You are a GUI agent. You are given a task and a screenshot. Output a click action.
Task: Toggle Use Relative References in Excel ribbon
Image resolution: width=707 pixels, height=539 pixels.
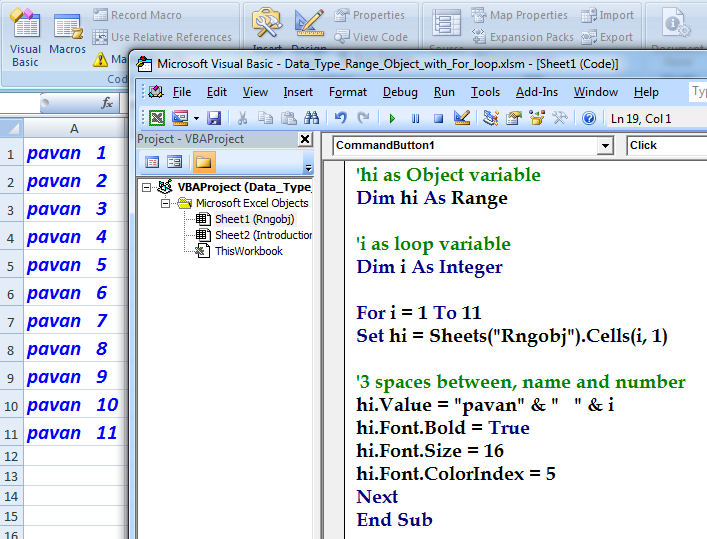[162, 37]
